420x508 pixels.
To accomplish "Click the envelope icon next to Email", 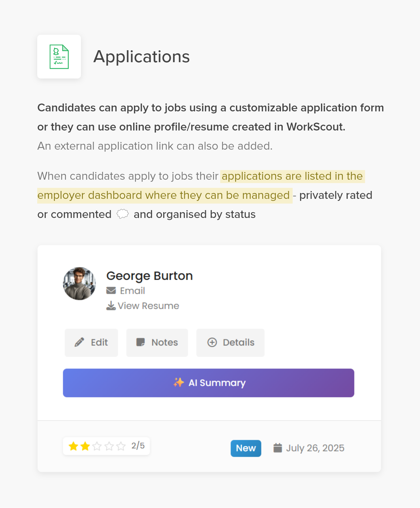I will (111, 291).
